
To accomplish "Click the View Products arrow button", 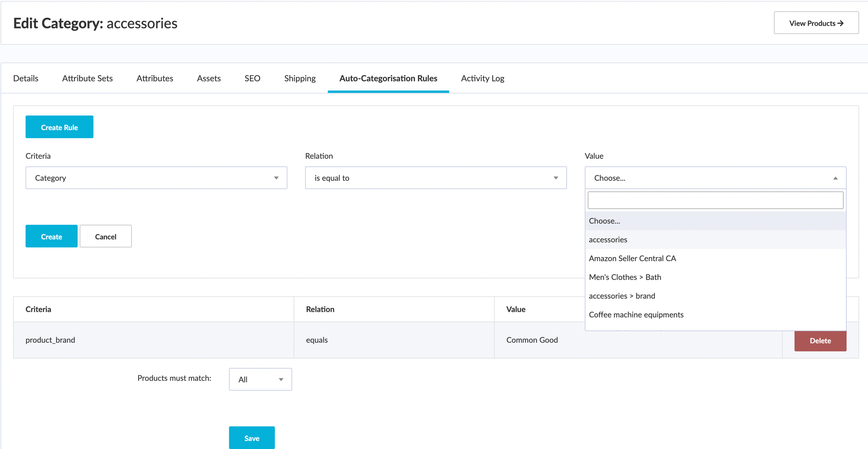I will (x=816, y=23).
